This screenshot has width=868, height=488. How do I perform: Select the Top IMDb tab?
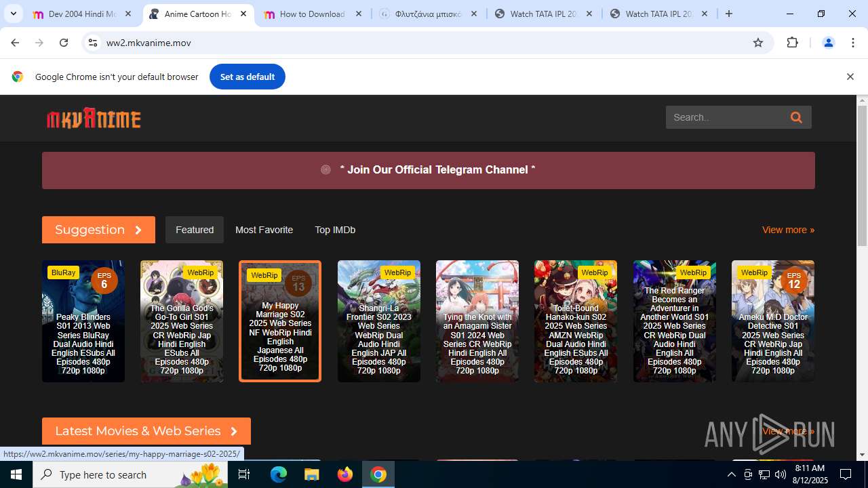click(x=335, y=230)
